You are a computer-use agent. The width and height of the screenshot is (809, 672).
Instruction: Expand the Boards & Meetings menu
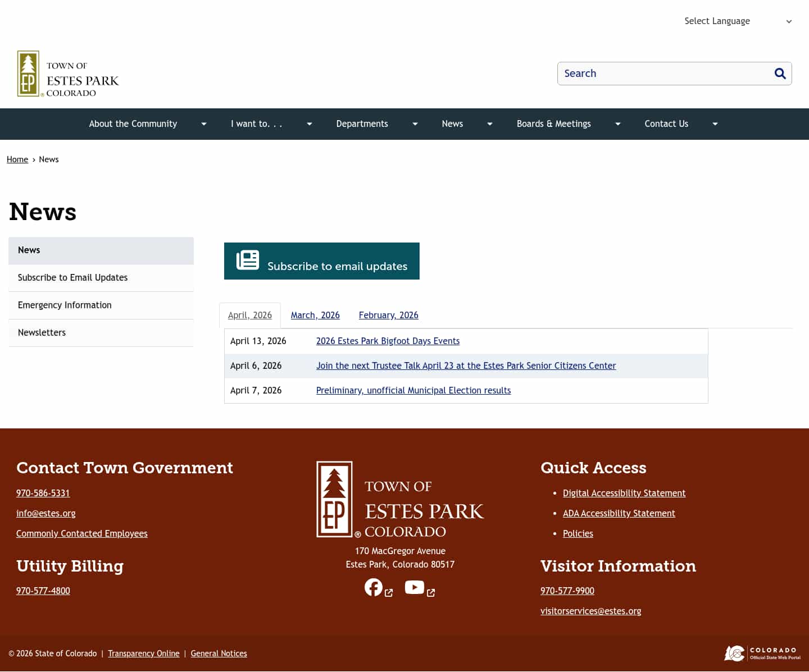tap(617, 124)
